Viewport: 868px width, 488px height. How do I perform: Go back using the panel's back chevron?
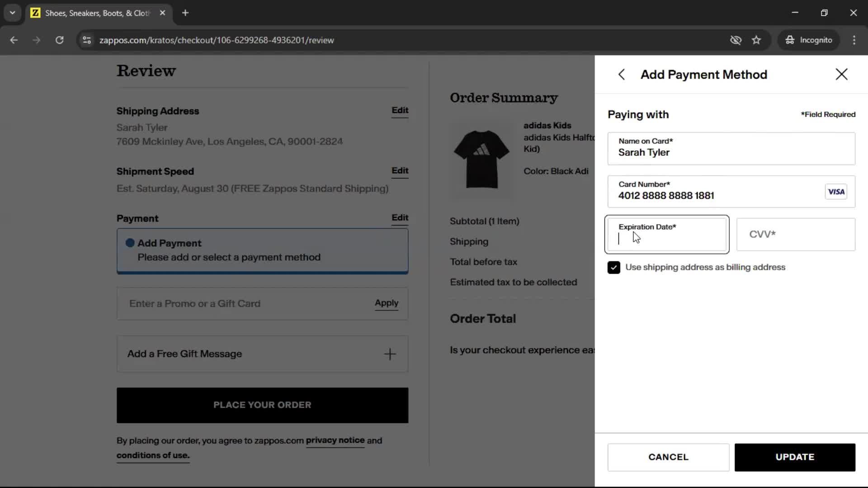coord(622,75)
